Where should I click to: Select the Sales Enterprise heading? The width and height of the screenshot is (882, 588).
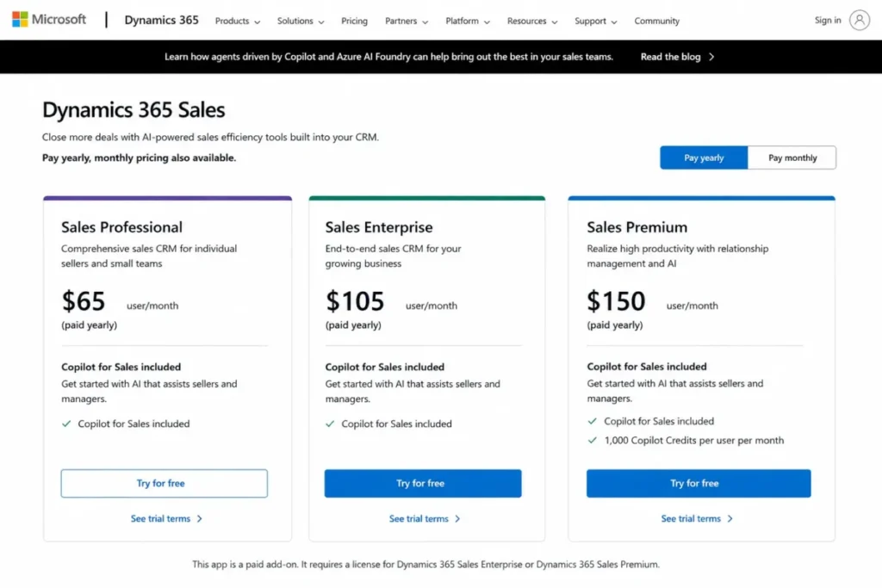click(x=379, y=227)
